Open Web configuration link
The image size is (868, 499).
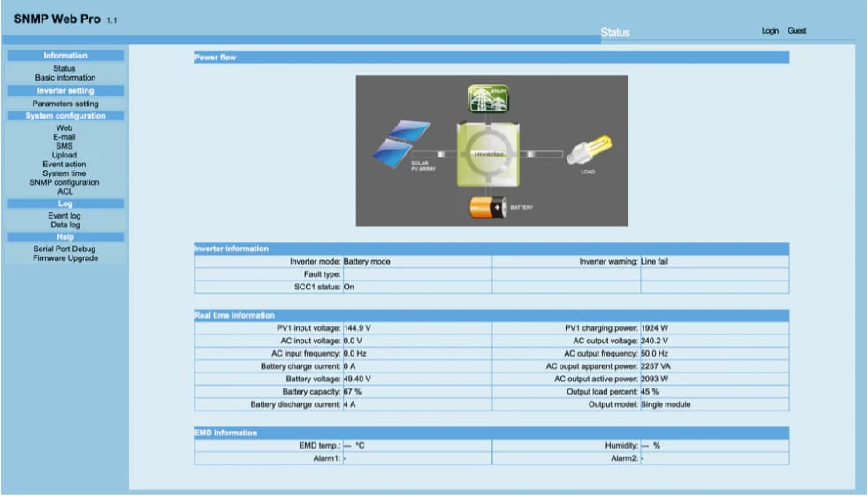pos(65,128)
